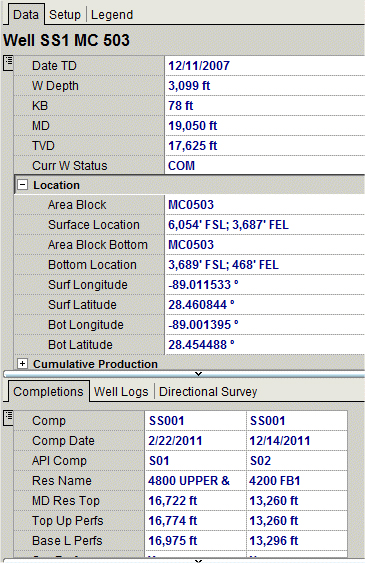Click the W Depth row label
This screenshot has height=563, width=365.
click(55, 86)
